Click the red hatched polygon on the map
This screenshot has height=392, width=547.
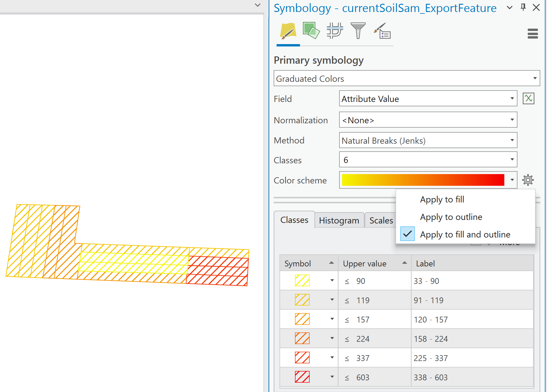218,271
